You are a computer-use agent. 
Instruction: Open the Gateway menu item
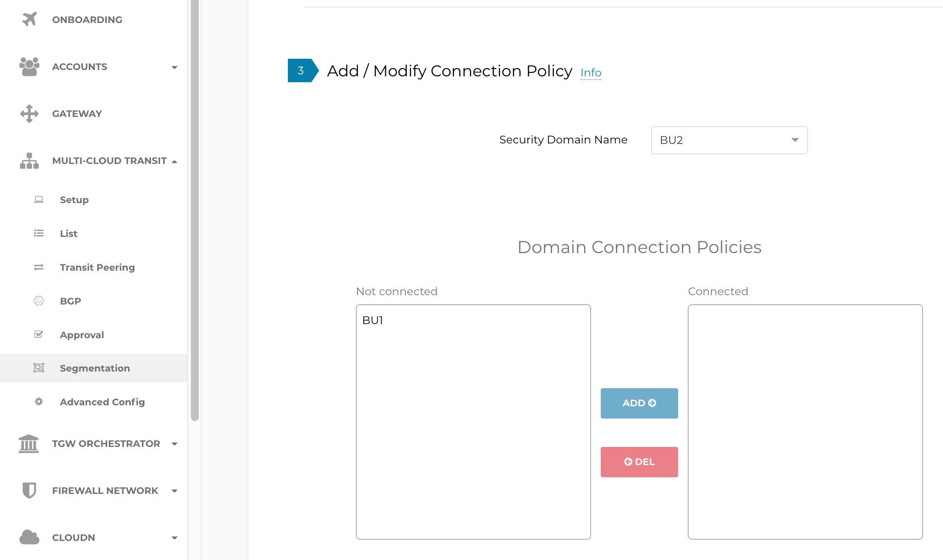[x=77, y=114]
